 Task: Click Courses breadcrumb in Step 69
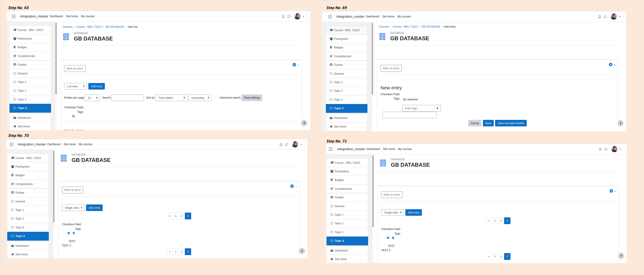[x=383, y=27]
